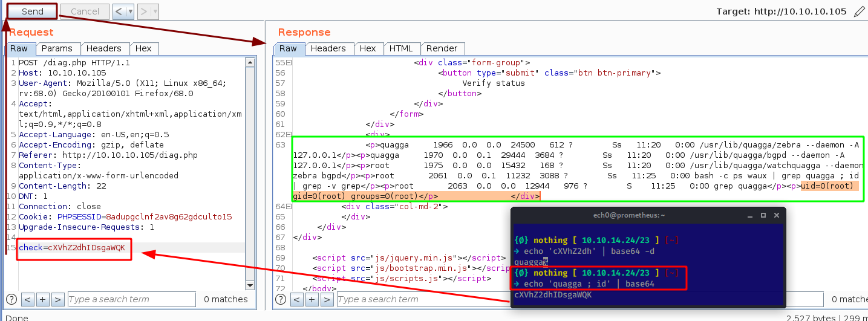Click the plus options button in response search
Image resolution: width=868 pixels, height=321 pixels.
(312, 299)
